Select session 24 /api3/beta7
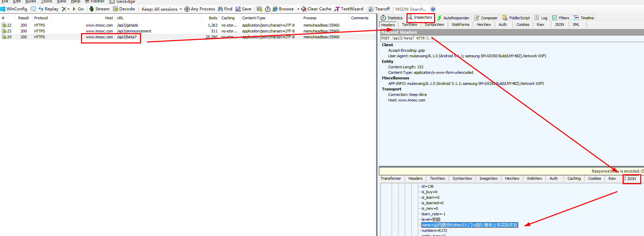This screenshot has width=644, height=236. pos(188,37)
